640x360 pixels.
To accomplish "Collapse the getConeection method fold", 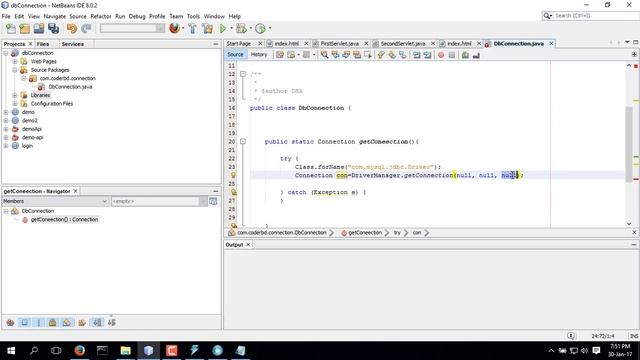I will 243,141.
